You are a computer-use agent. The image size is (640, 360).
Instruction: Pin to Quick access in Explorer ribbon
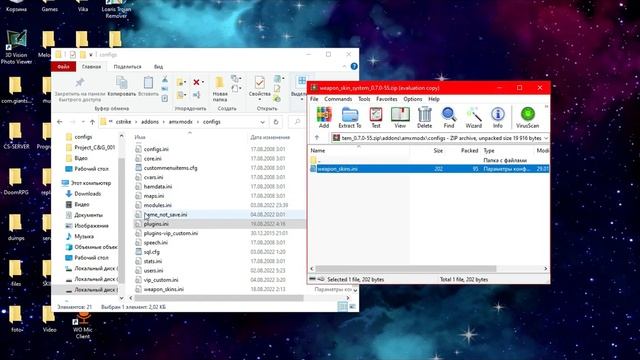80,89
